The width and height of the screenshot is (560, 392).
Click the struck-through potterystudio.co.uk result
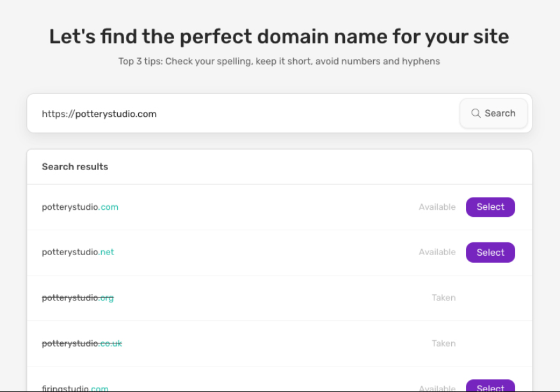pos(82,343)
